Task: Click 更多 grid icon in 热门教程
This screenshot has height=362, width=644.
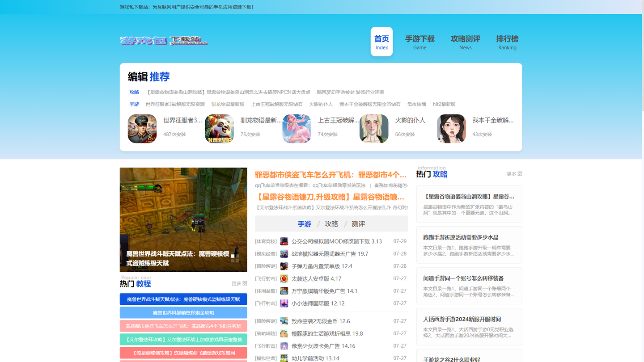Action: coord(245,283)
